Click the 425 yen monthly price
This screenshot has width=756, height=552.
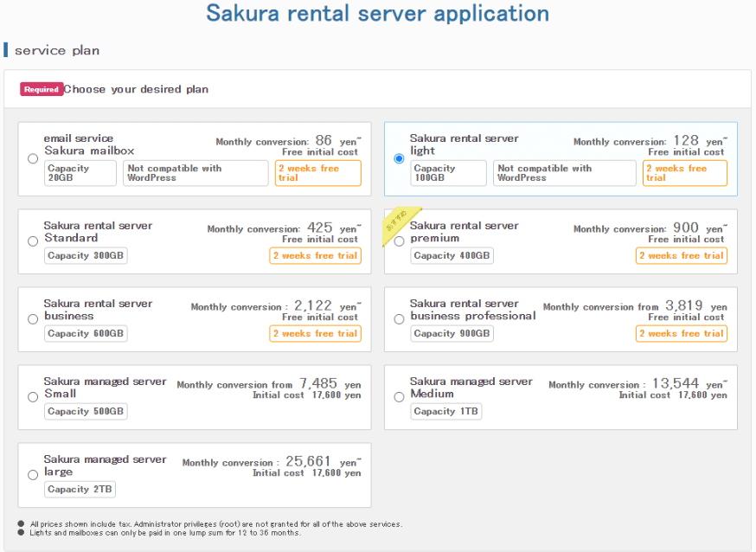pyautogui.click(x=285, y=228)
